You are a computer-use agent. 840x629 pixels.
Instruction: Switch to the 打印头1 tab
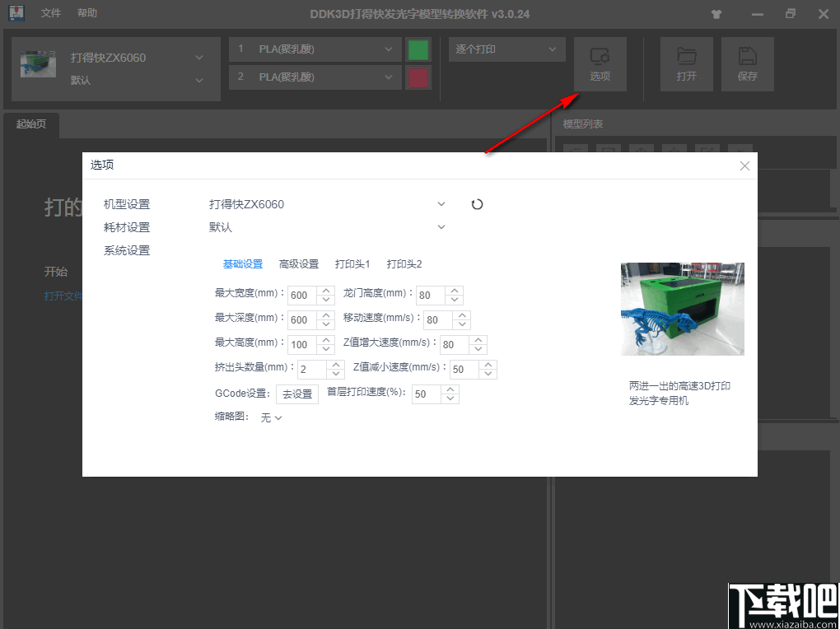(x=352, y=263)
